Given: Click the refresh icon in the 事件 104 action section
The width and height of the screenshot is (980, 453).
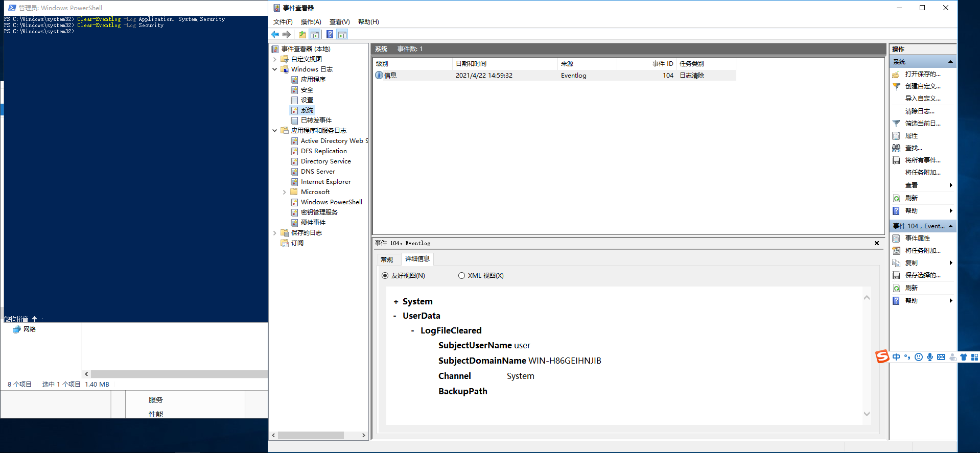Looking at the screenshot, I should click(x=896, y=288).
